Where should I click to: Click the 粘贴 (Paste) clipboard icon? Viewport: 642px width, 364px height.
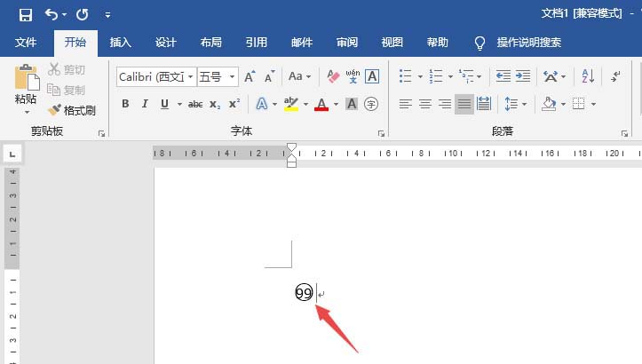pos(27,77)
